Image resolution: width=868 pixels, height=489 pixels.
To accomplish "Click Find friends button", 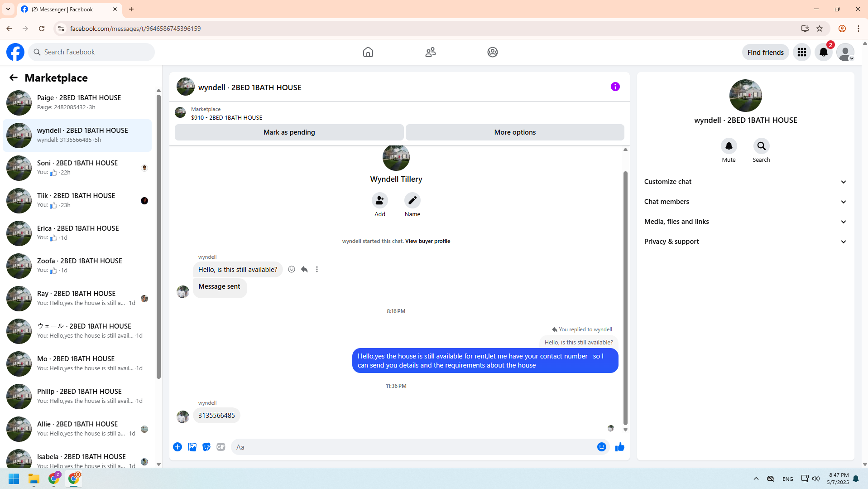I will [x=765, y=52].
